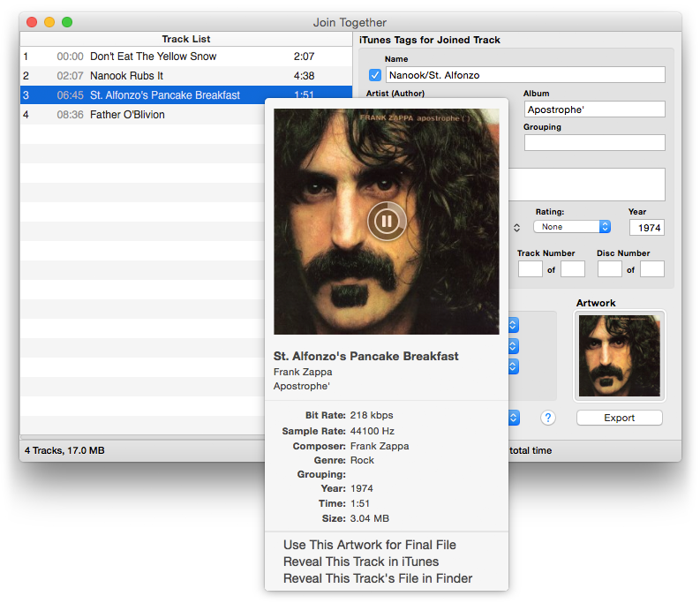The width and height of the screenshot is (700, 611).
Task: Open the popup arrow next to help button
Action: pyautogui.click(x=514, y=418)
